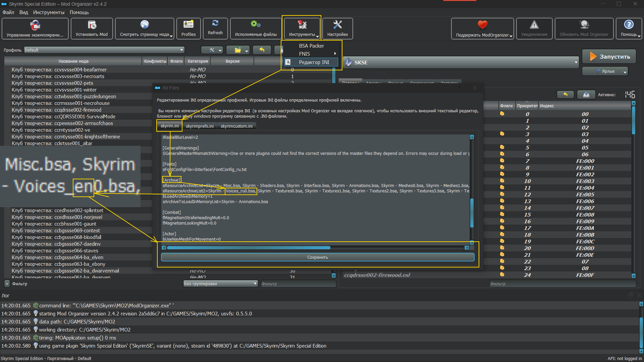Switch to the skyrimcustom.ini tab

236,126
